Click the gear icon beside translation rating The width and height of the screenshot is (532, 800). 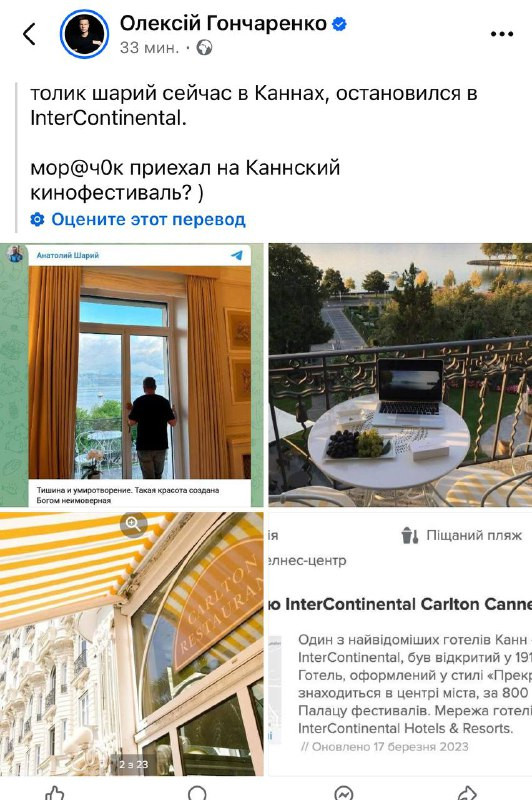click(37, 219)
